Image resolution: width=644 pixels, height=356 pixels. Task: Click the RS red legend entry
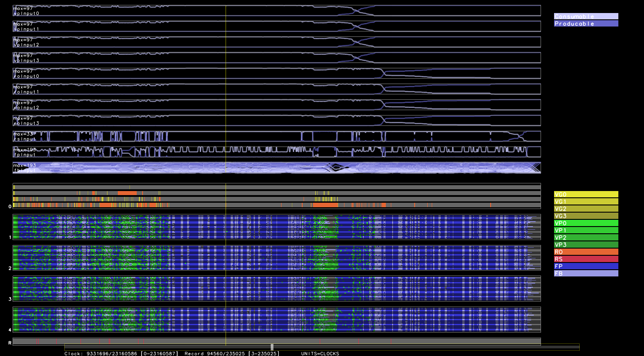[x=586, y=259]
